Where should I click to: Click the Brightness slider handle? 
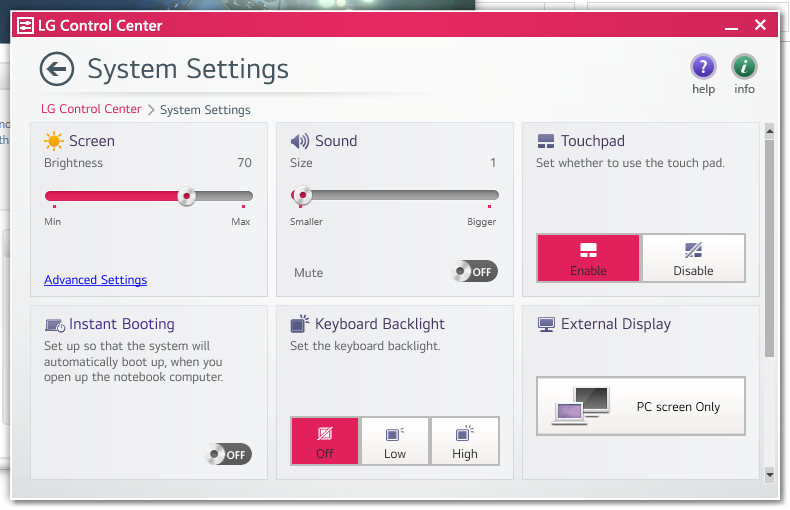point(186,196)
